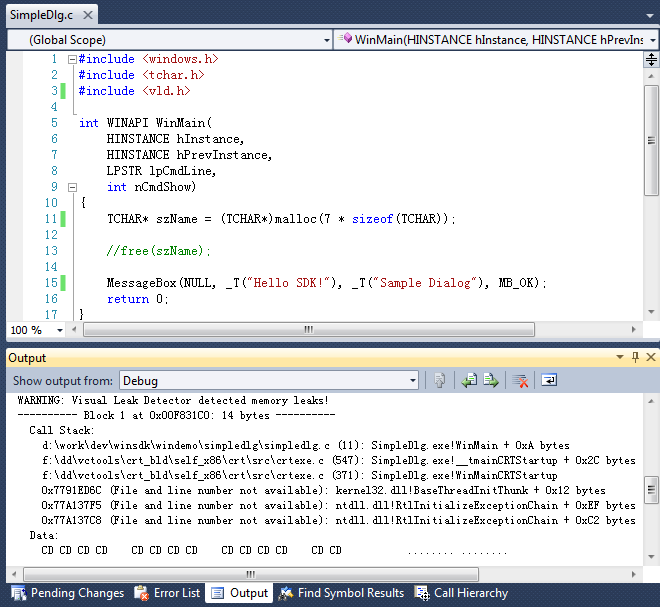Click 'return 0;' on line 16
Image resolution: width=660 pixels, height=607 pixels.
[138, 299]
